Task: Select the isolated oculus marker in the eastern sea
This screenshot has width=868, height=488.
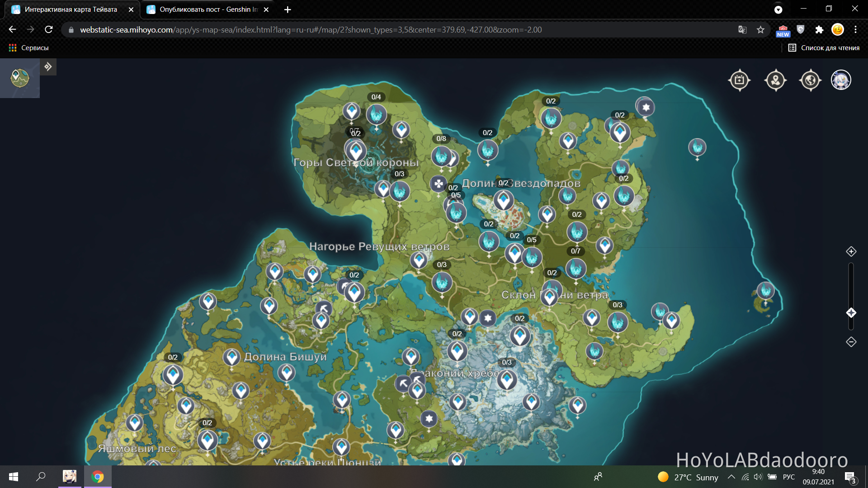Action: coord(697,147)
